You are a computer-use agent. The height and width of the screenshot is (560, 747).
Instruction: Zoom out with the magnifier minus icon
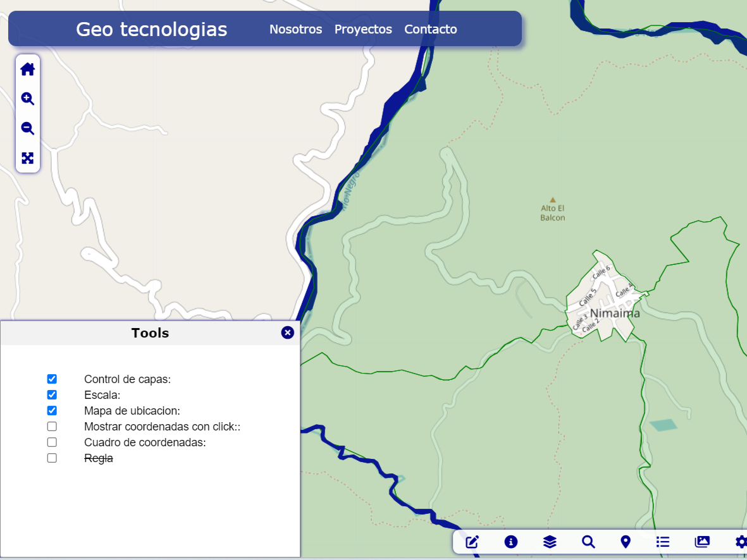click(27, 129)
